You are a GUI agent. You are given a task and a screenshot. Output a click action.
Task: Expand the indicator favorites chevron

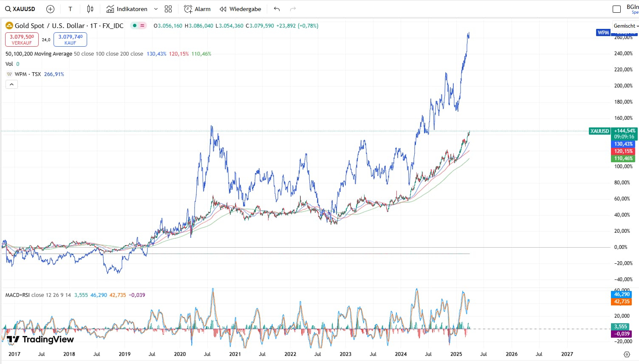tap(156, 9)
